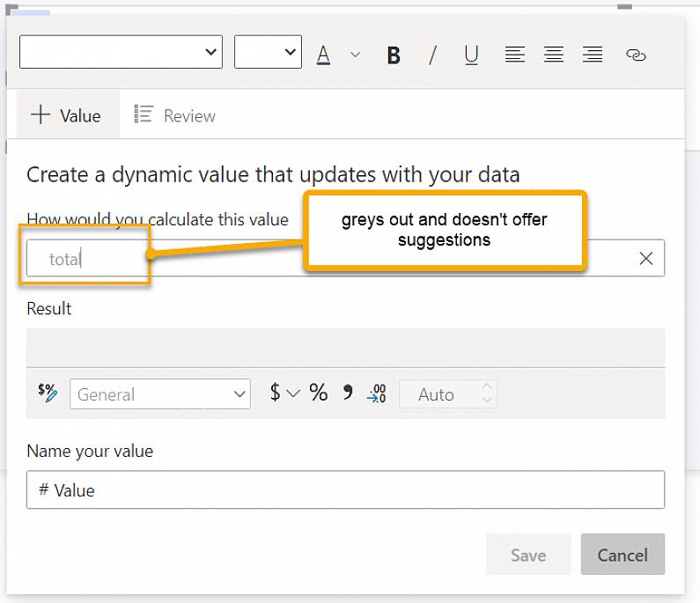Click the Save button
700x603 pixels.
[528, 555]
